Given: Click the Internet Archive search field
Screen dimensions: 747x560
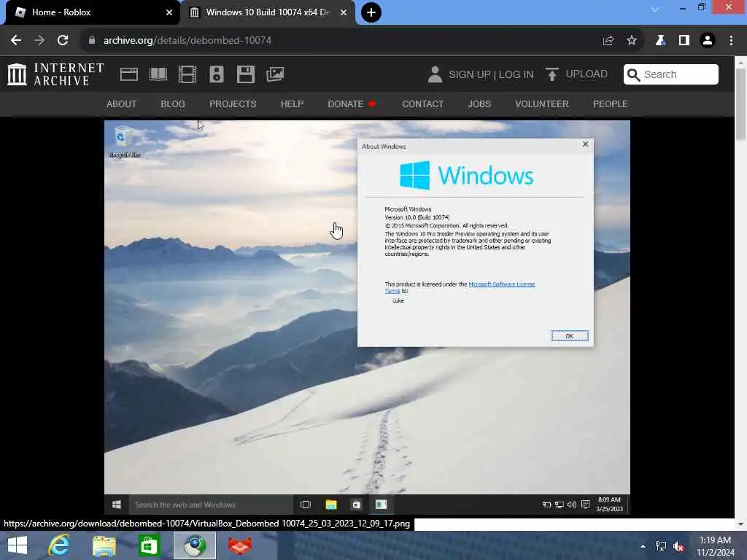Looking at the screenshot, I should 671,74.
